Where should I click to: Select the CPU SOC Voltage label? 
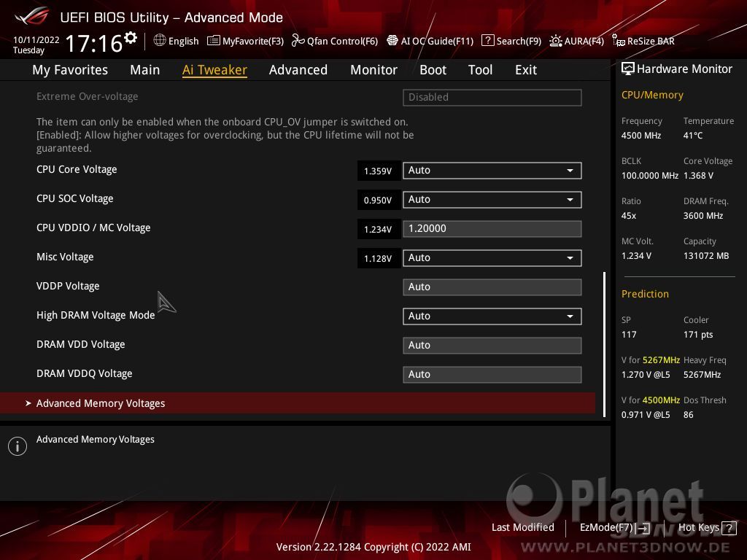tap(75, 198)
